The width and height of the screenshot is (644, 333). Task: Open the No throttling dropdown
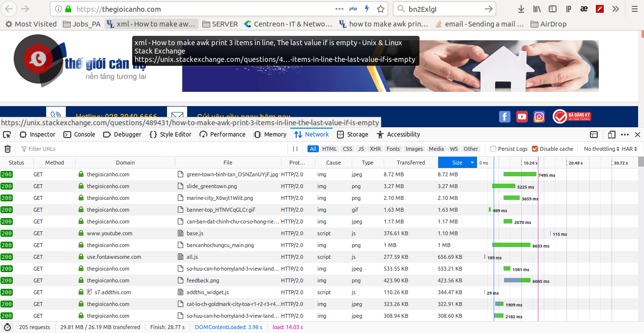(601, 149)
